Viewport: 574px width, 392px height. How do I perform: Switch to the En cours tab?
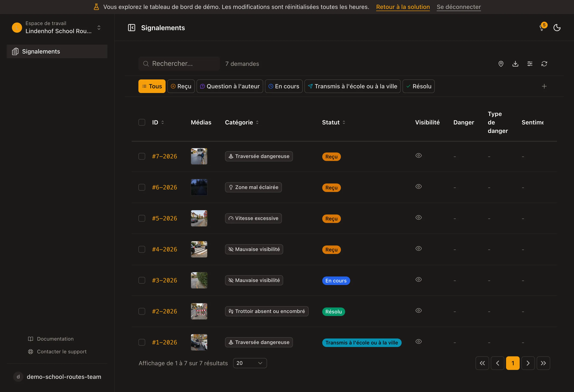coord(284,86)
